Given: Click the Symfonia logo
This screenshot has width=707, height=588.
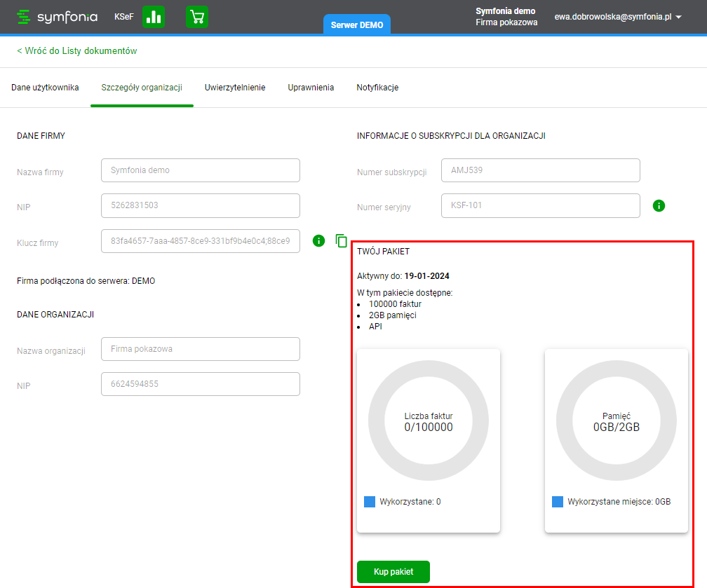Looking at the screenshot, I should [x=57, y=17].
